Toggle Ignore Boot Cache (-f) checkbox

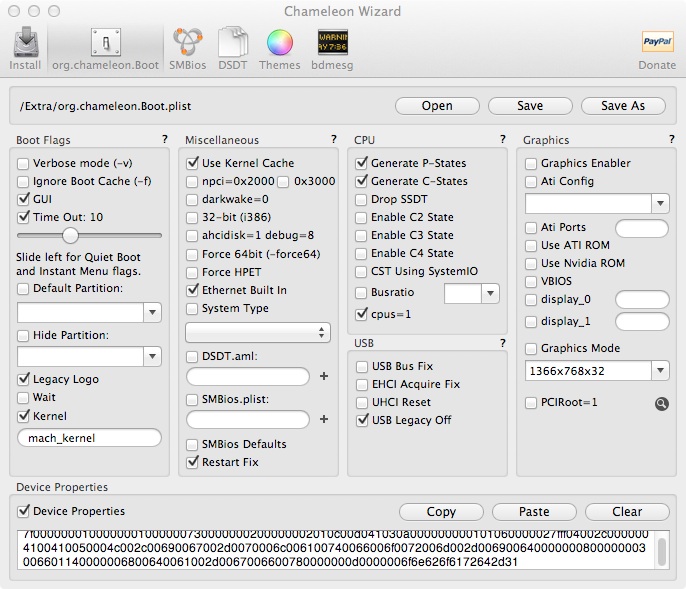point(23,182)
